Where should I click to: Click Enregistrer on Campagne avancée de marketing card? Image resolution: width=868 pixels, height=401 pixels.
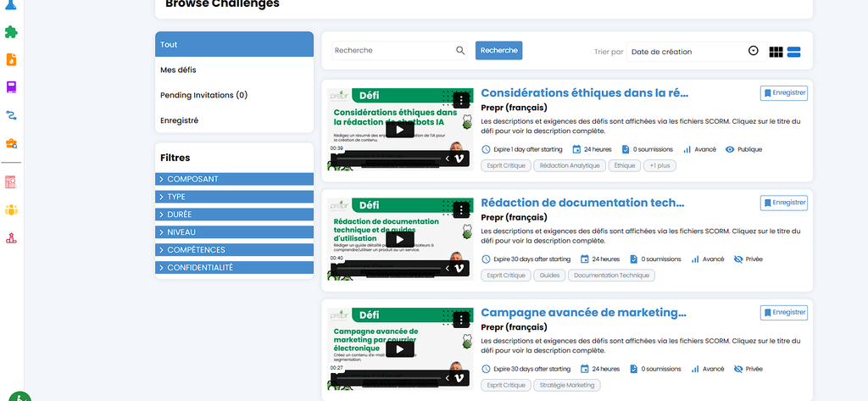(784, 312)
